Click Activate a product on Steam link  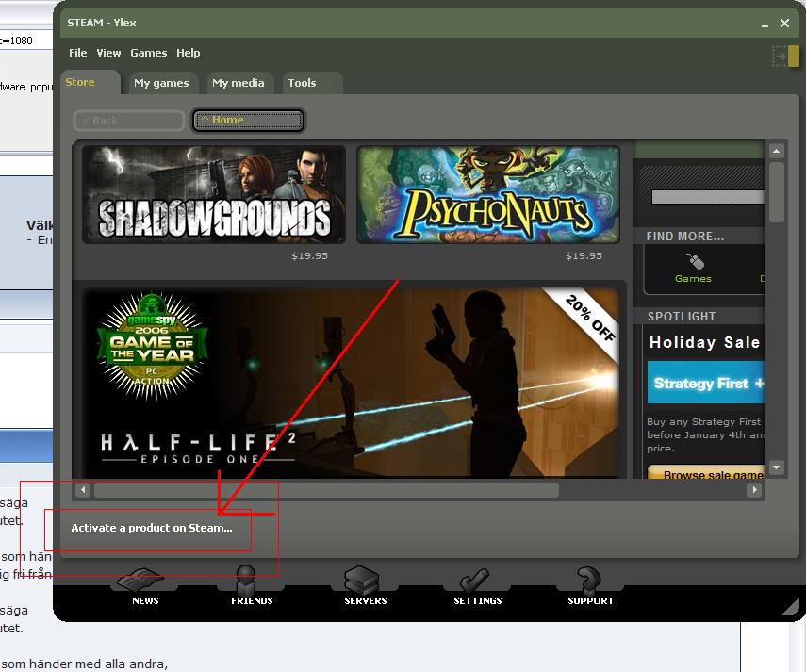pyautogui.click(x=152, y=528)
